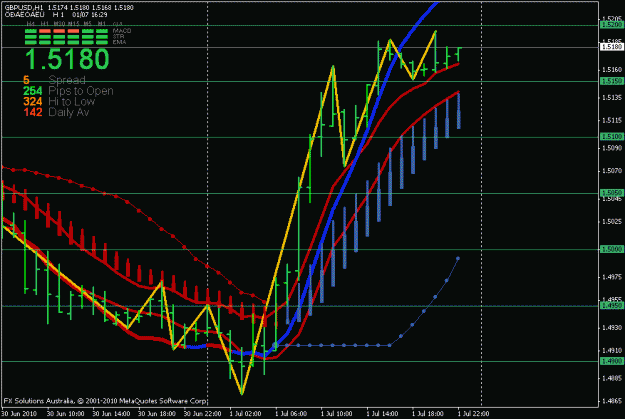Click the 1 Jul 06:00 time label
Image resolution: width=625 pixels, height=419 pixels.
[291, 414]
